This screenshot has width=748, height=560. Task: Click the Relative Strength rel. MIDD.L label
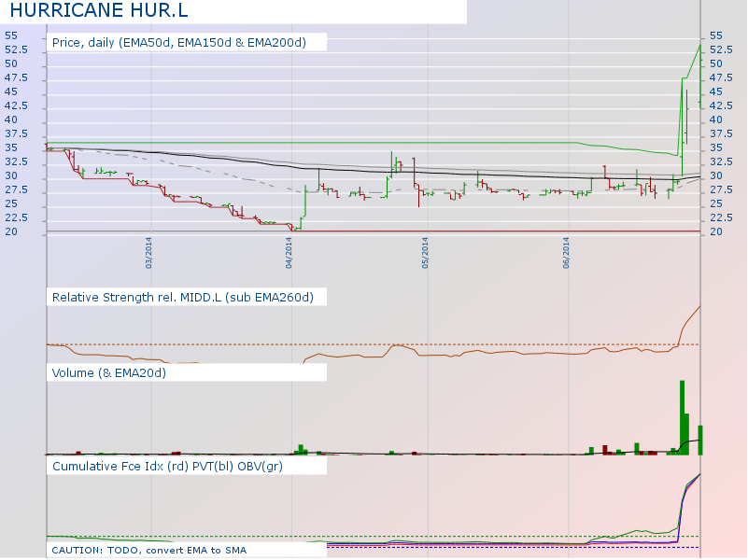tap(183, 297)
